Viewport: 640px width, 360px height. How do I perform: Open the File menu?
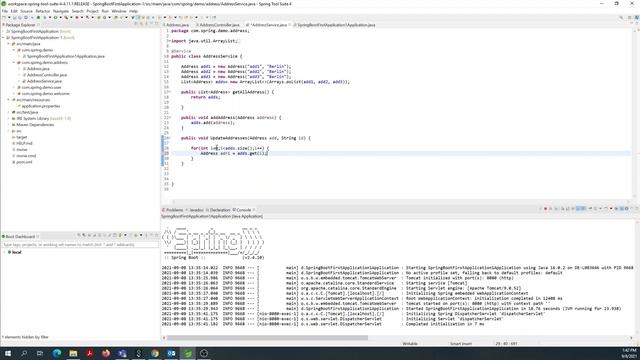pyautogui.click(x=4, y=11)
